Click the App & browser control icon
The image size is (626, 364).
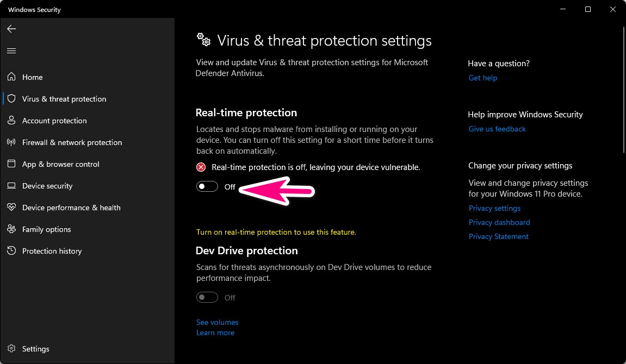(x=11, y=164)
